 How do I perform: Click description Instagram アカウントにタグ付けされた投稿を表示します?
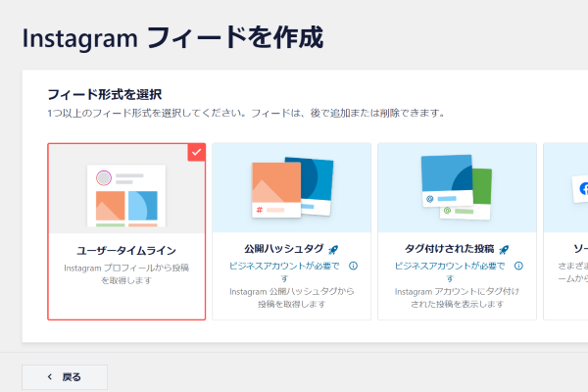(457, 298)
